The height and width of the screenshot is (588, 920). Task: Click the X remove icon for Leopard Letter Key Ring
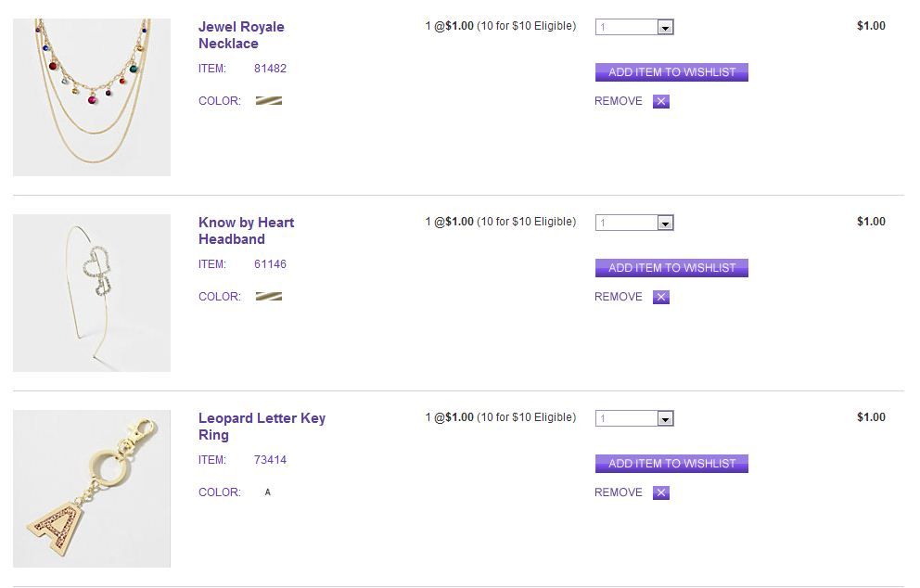coord(660,493)
